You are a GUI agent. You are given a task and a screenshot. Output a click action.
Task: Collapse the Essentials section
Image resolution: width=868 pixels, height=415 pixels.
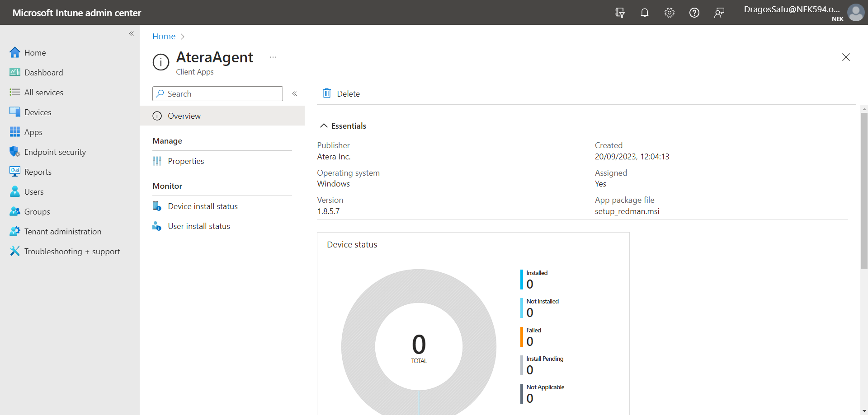click(x=324, y=126)
